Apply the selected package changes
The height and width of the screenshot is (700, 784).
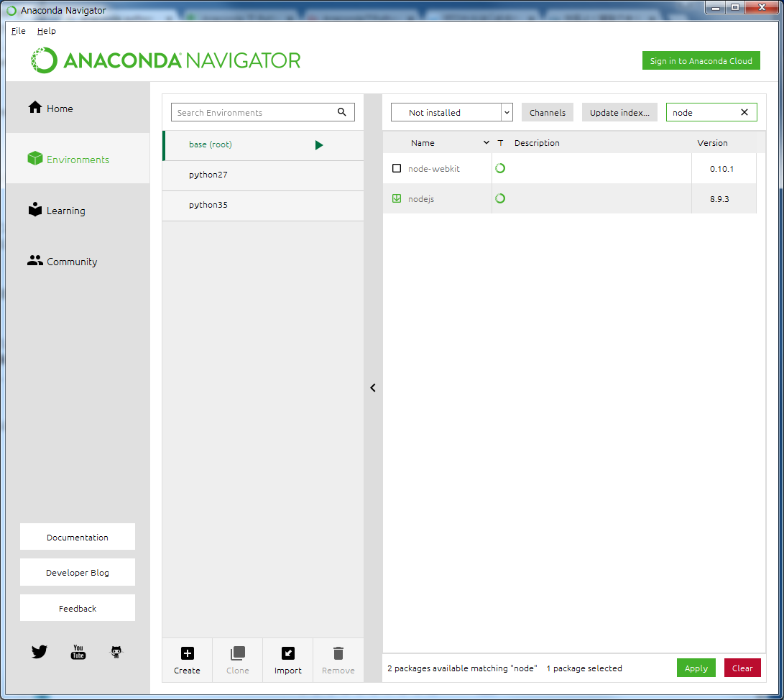coord(696,668)
